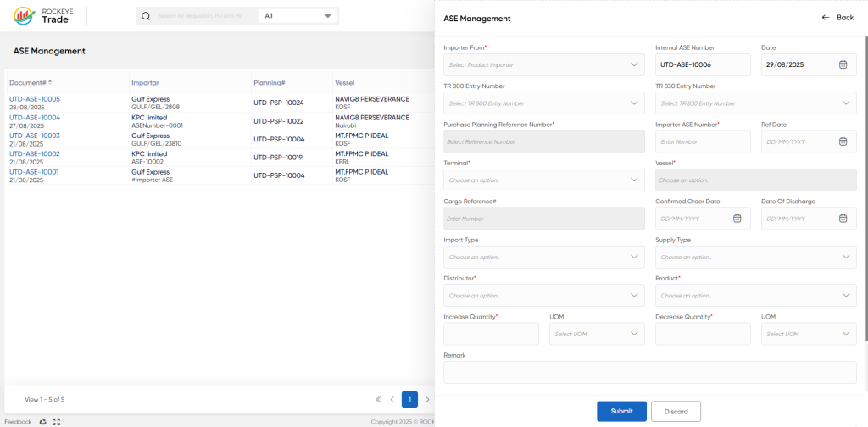The height and width of the screenshot is (427, 868).
Task: Open calendar icon in Date field
Action: (x=843, y=64)
